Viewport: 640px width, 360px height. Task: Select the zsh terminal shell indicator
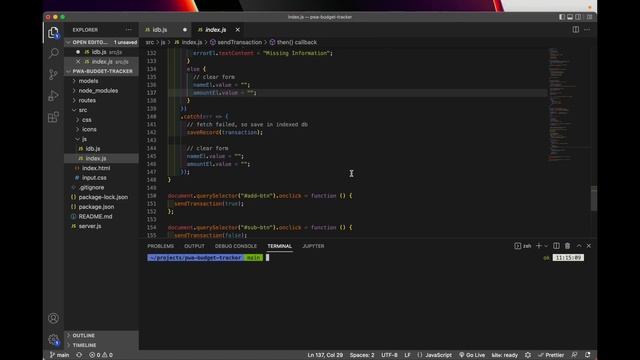(x=523, y=246)
